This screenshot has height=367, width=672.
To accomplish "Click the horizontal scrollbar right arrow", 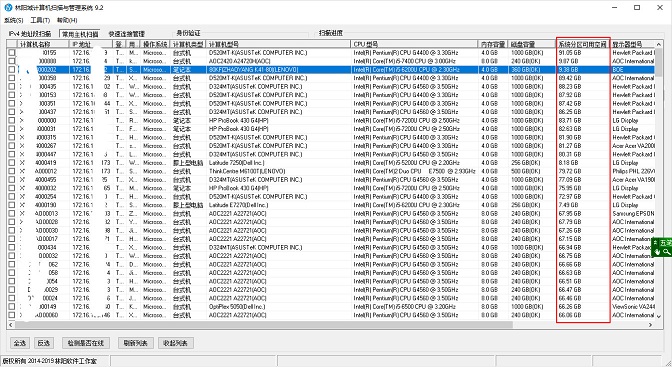I will point(650,325).
